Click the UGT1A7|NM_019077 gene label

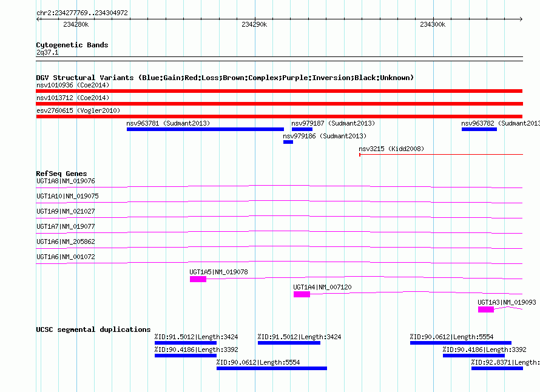click(x=66, y=227)
